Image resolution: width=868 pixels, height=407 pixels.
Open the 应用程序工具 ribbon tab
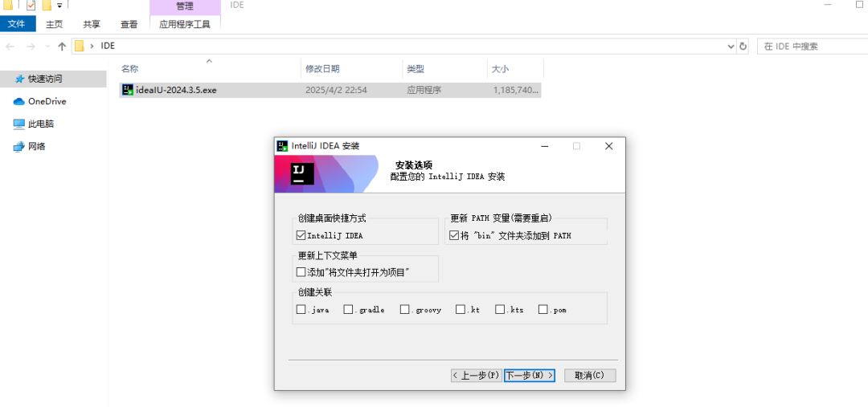point(185,24)
